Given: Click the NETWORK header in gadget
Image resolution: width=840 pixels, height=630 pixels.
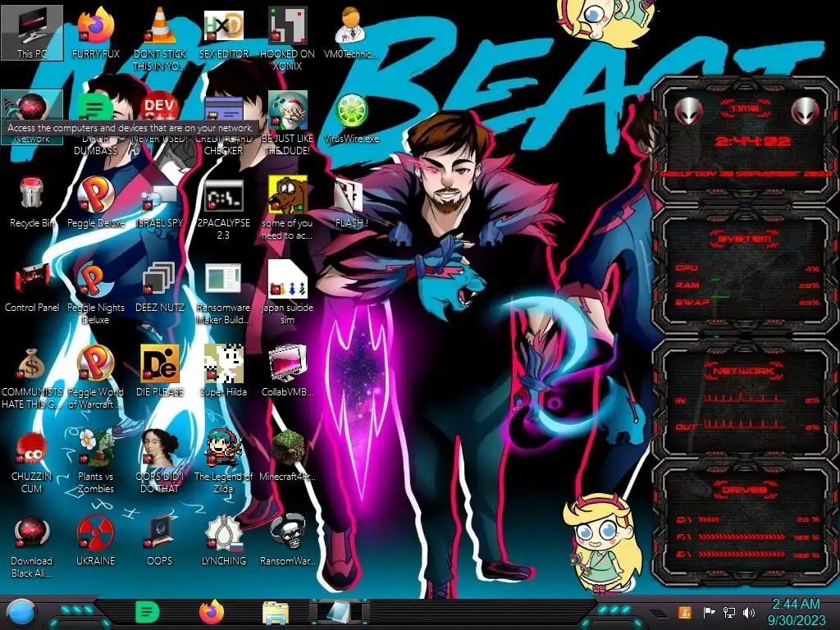Looking at the screenshot, I should 745,371.
